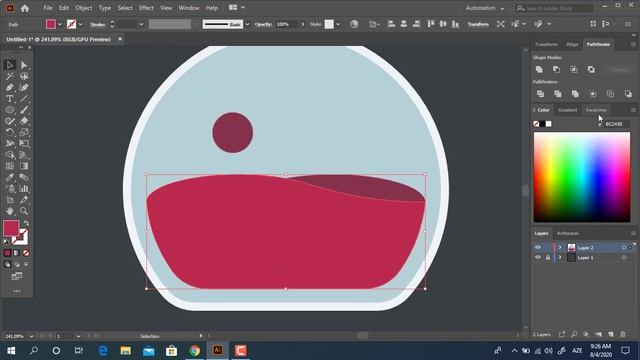Viewport: 640px width, 360px height.
Task: Click the Opacity value field
Action: coord(287,24)
